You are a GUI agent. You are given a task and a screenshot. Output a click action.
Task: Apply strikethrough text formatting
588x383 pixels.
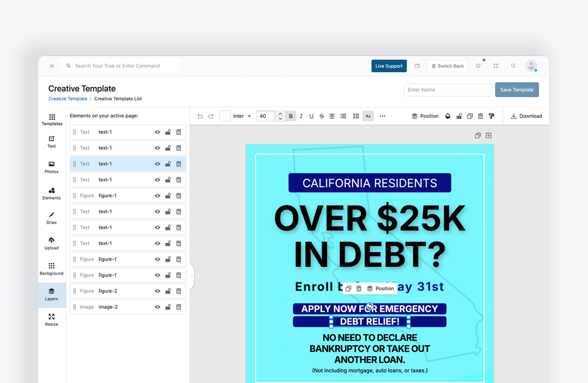click(321, 116)
